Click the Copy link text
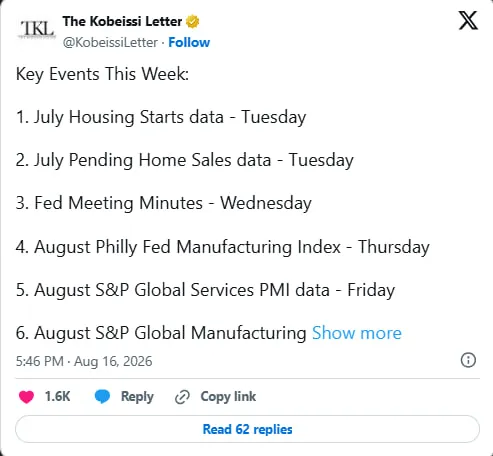493x456 pixels. point(228,396)
